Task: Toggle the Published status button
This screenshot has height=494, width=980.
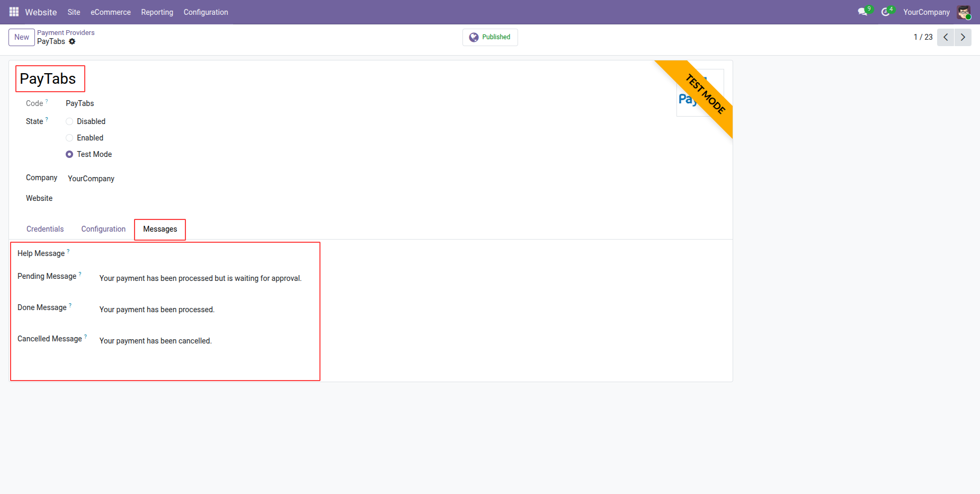Action: coord(490,37)
